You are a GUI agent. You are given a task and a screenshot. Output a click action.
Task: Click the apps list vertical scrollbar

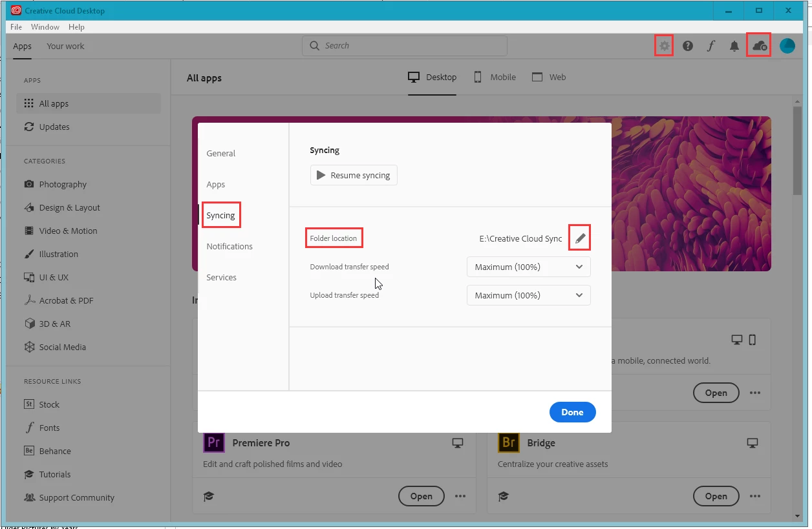pos(797,150)
